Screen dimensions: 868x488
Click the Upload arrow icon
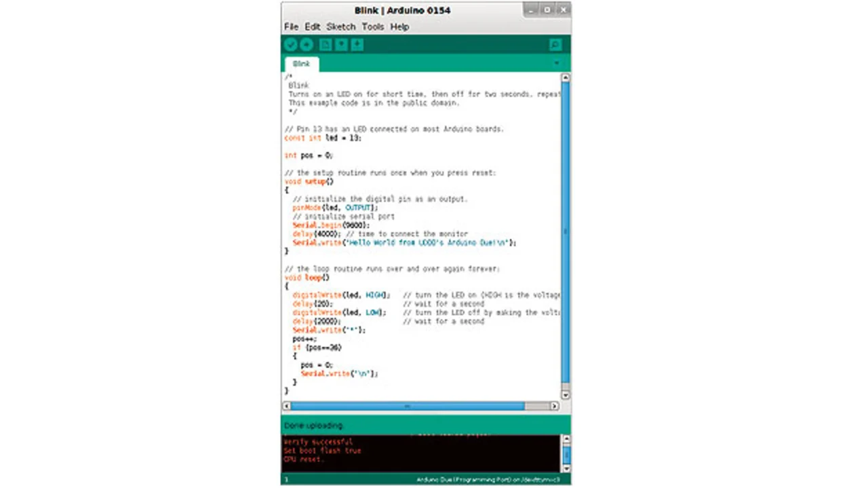(x=307, y=45)
